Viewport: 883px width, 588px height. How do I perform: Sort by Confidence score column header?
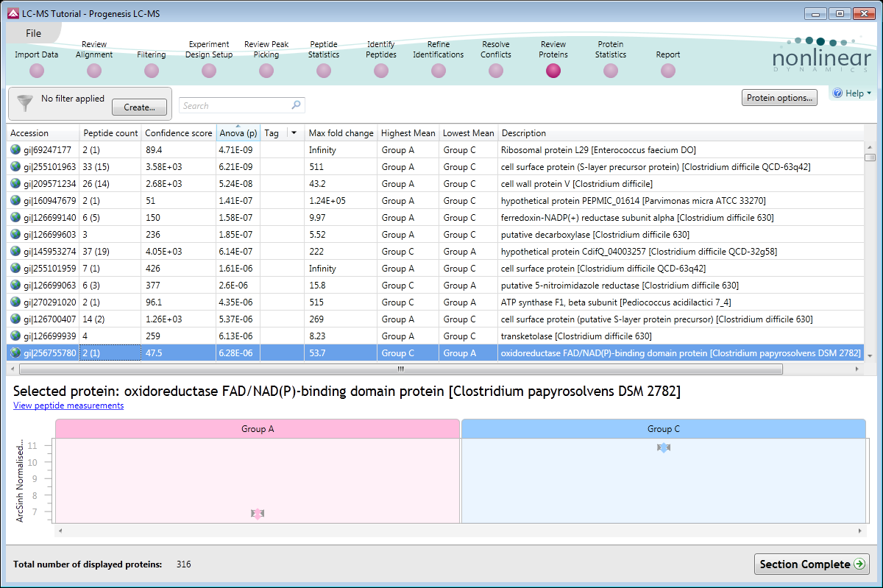tap(179, 133)
